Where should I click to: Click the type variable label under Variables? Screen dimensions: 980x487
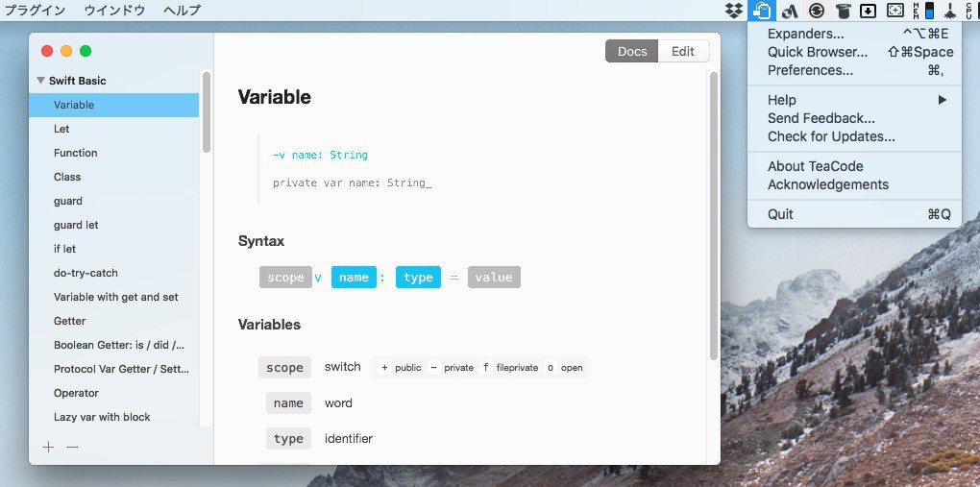[288, 439]
